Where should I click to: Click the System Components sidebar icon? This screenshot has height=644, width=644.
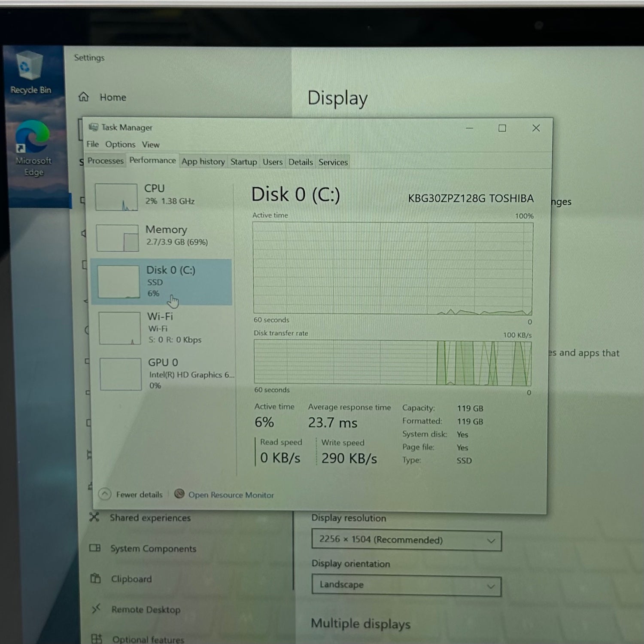(95, 548)
